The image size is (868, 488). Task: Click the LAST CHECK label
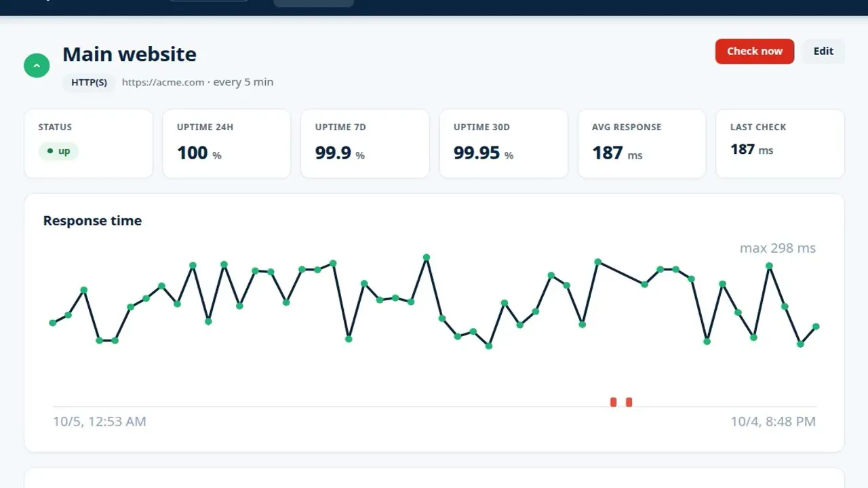coord(758,127)
